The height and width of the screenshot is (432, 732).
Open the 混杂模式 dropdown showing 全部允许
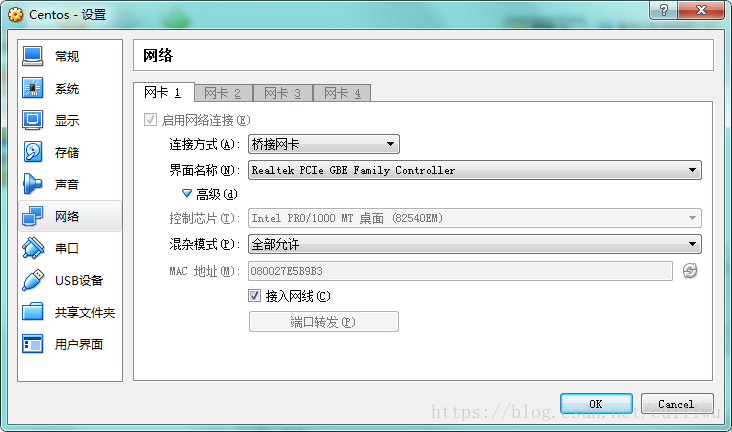(x=474, y=244)
